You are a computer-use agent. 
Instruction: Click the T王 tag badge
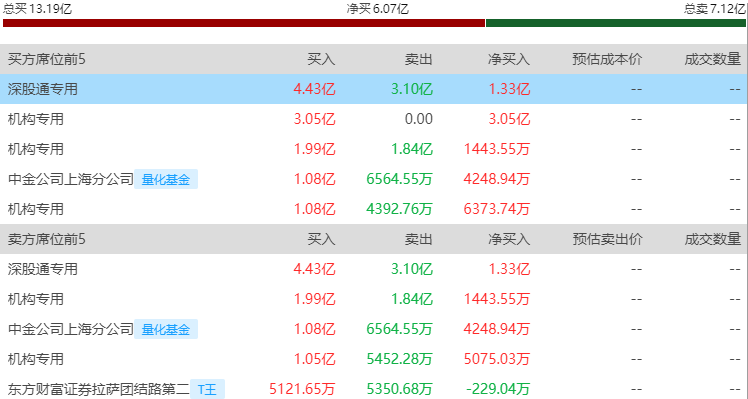coord(208,389)
